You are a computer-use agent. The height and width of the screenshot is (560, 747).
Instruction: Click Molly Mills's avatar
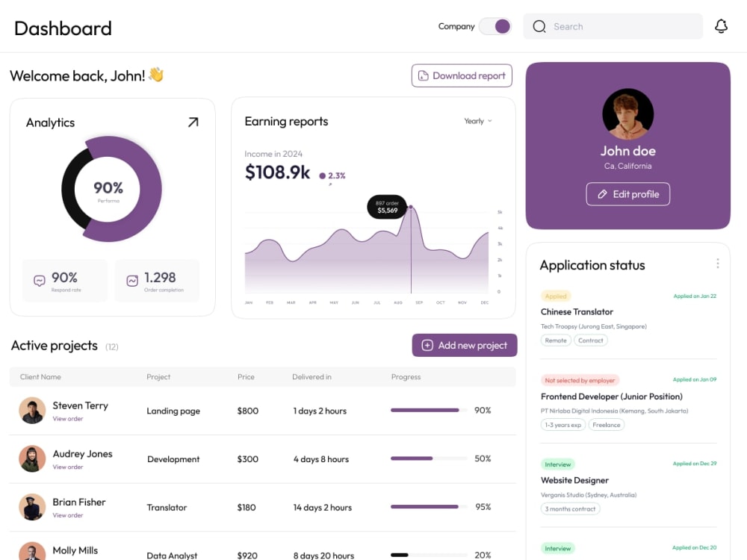[x=32, y=552]
